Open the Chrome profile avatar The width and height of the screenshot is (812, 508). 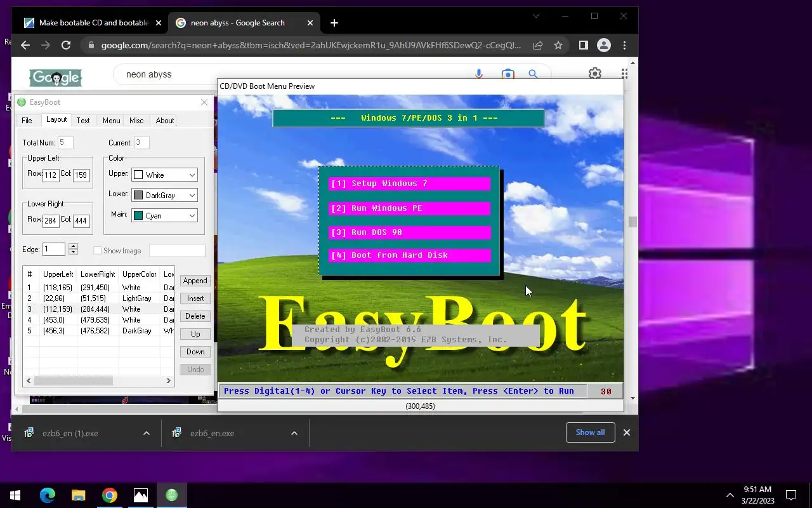(604, 45)
